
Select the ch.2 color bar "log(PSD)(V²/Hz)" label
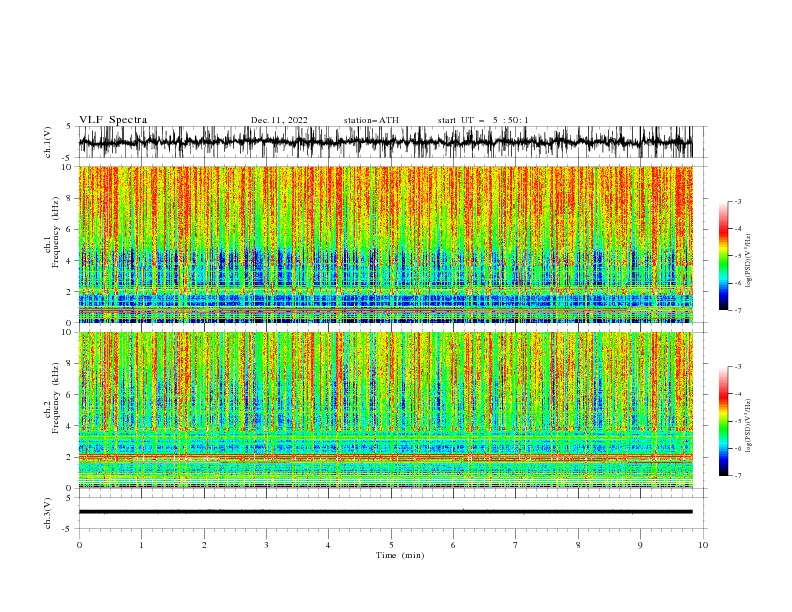tap(749, 426)
